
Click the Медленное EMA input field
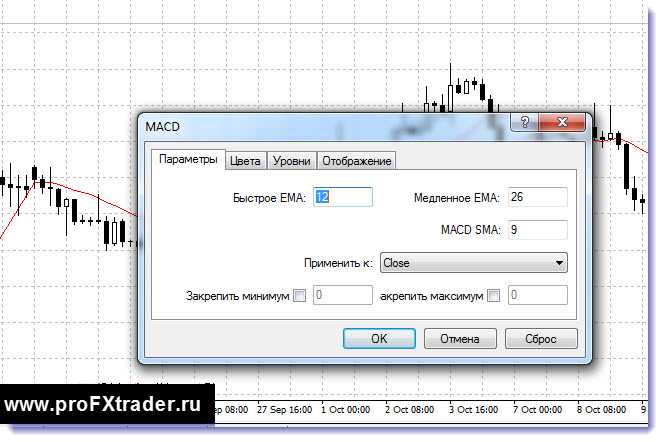tap(537, 197)
